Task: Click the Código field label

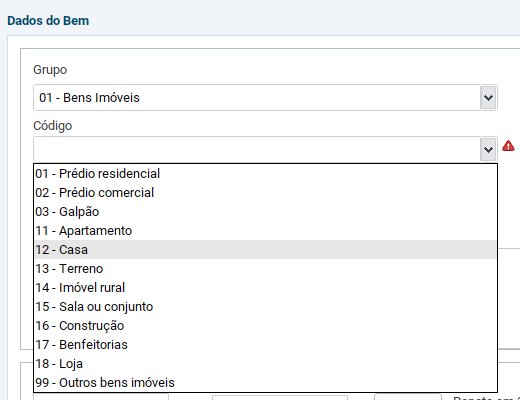Action: [x=53, y=126]
